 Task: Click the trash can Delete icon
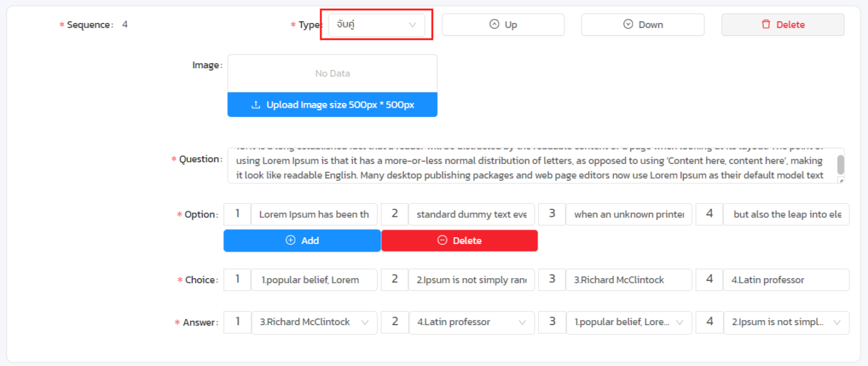click(766, 25)
